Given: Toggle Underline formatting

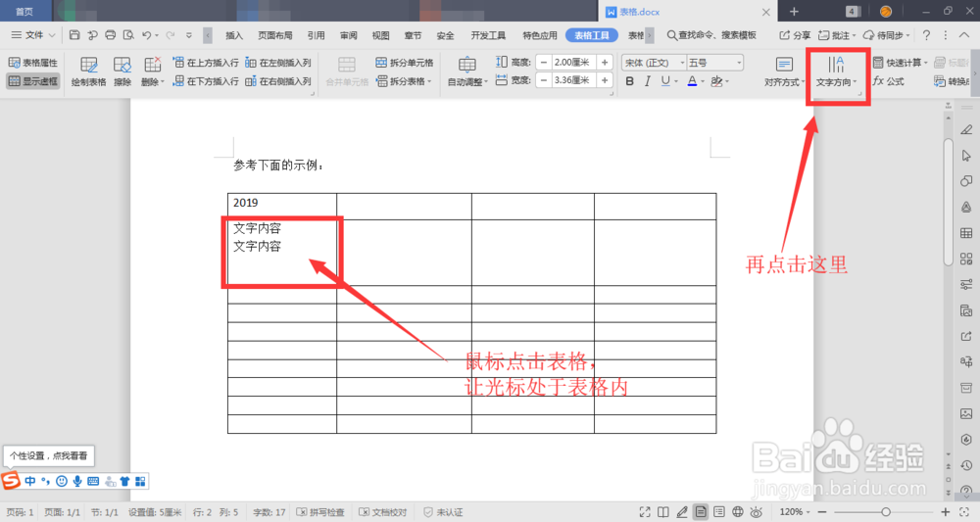Looking at the screenshot, I should [665, 81].
